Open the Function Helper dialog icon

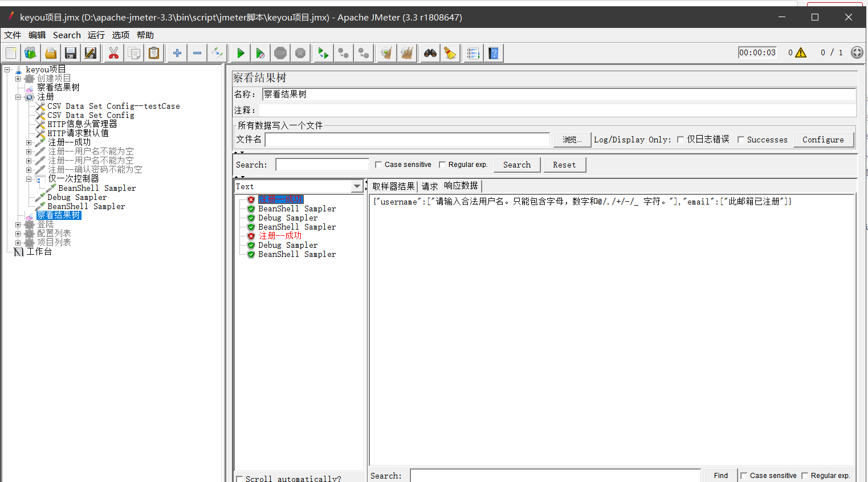tap(472, 52)
